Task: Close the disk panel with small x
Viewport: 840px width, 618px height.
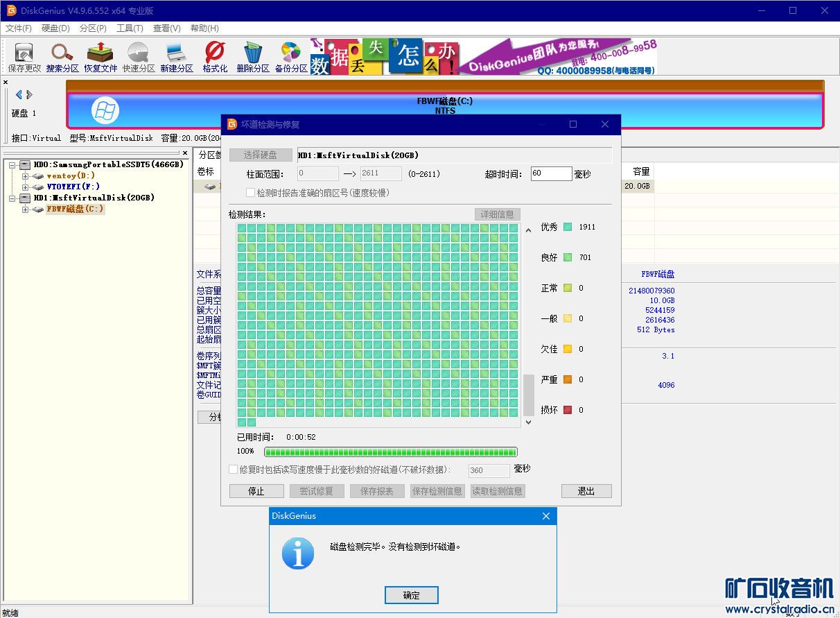Action: 6,83
